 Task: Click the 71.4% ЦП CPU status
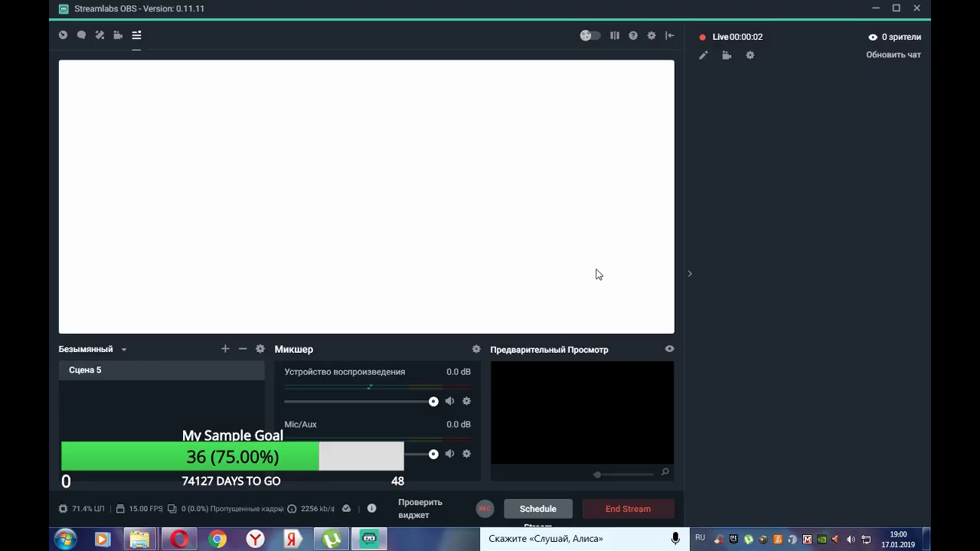point(81,509)
